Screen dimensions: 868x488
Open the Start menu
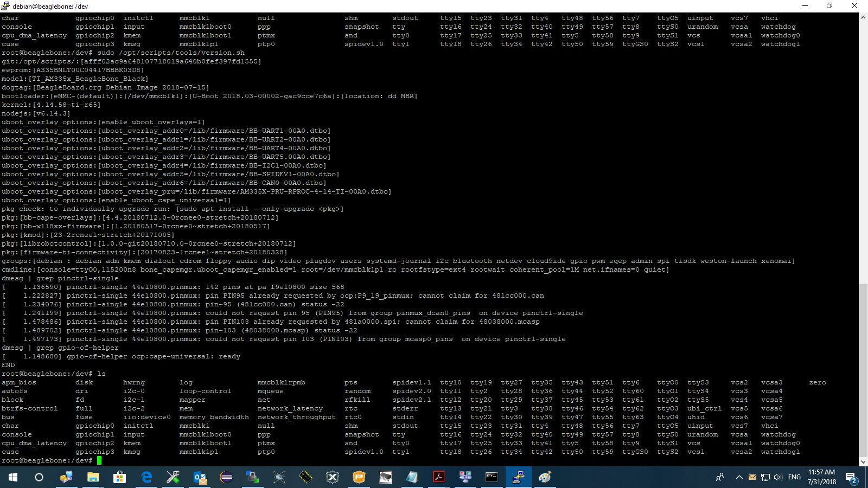click(12, 477)
